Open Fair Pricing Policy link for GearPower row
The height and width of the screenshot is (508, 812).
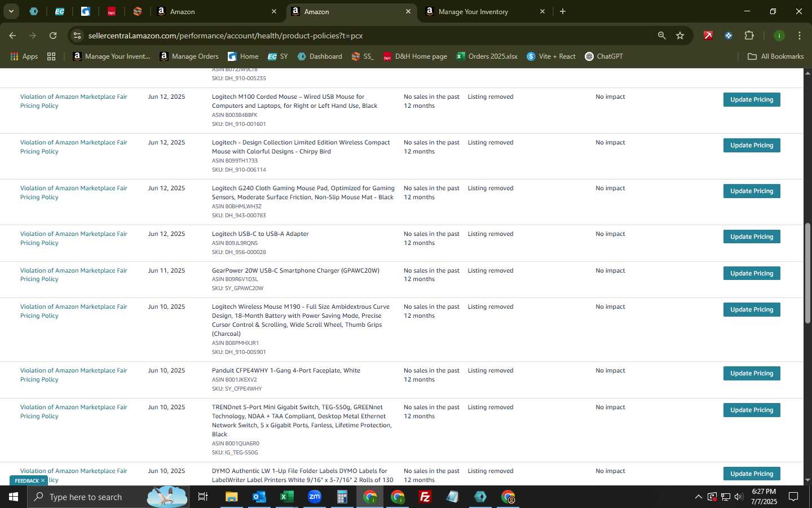(74, 275)
